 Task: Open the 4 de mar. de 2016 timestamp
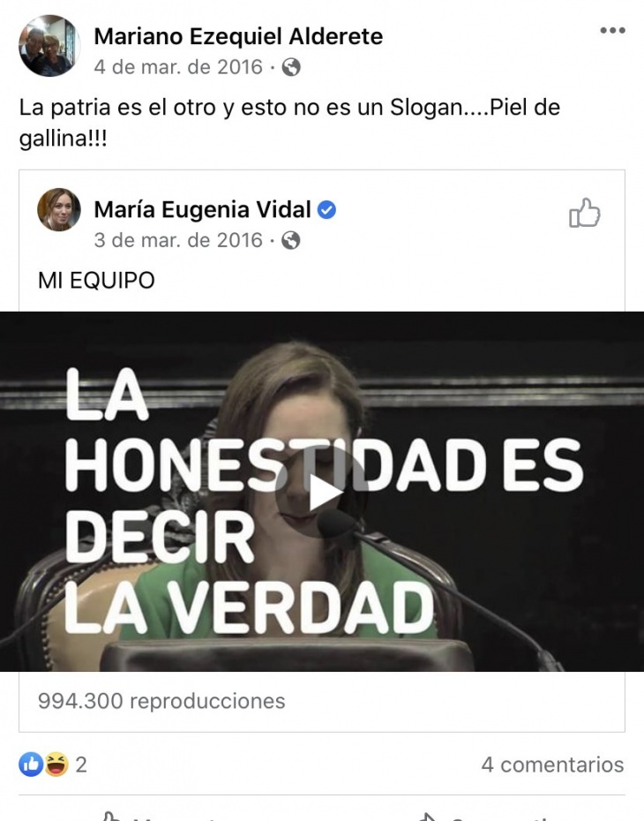tap(178, 67)
